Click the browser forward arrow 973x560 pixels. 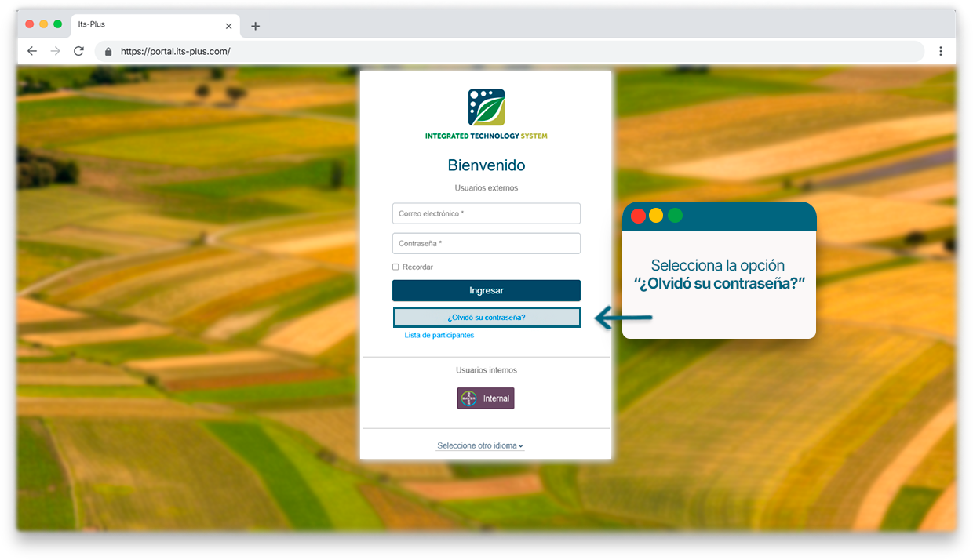[x=55, y=51]
